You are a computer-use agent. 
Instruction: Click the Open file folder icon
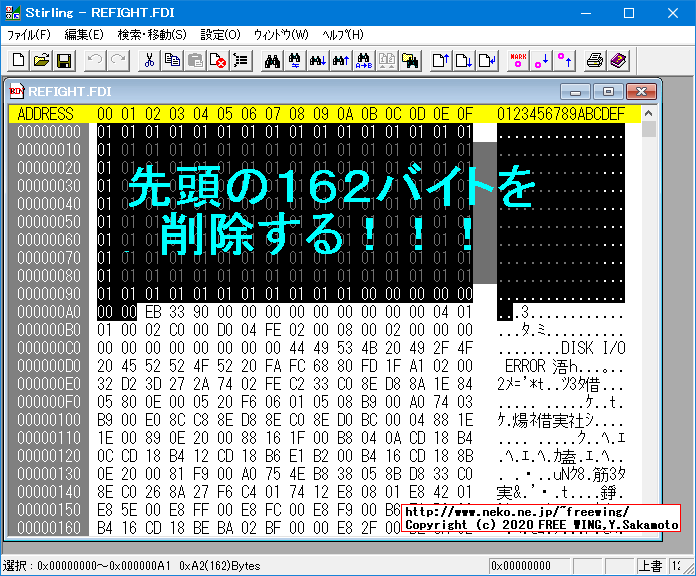42,60
